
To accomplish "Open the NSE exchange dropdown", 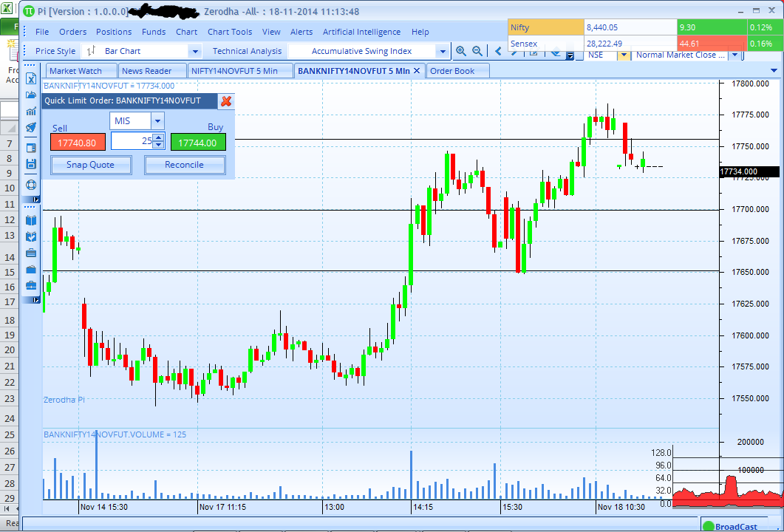I will (624, 55).
